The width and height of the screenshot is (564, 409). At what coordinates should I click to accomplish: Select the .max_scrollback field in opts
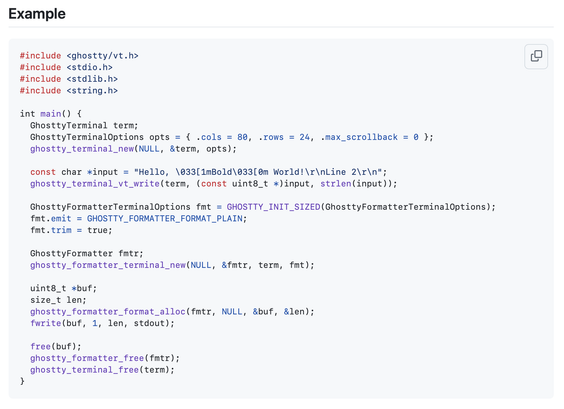(x=359, y=137)
